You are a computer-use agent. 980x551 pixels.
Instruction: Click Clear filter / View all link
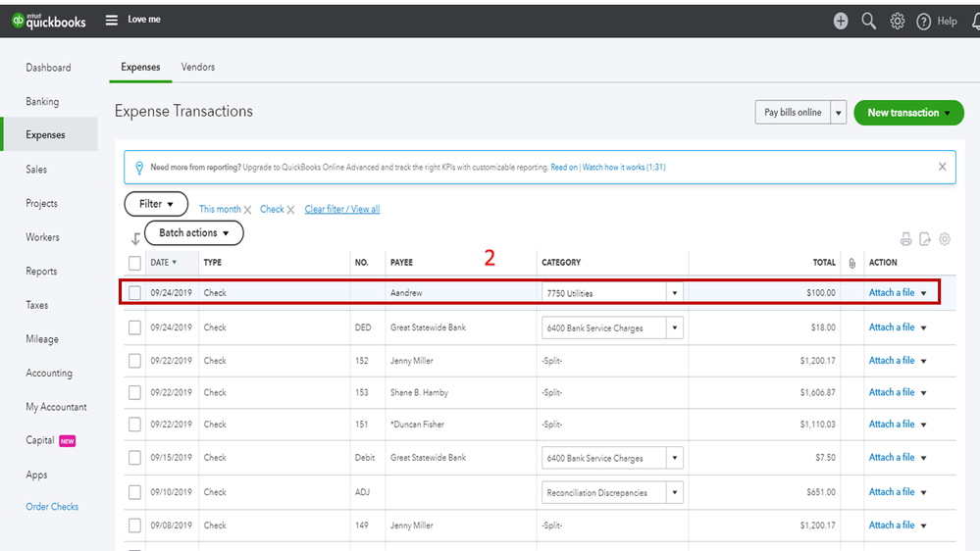point(341,210)
